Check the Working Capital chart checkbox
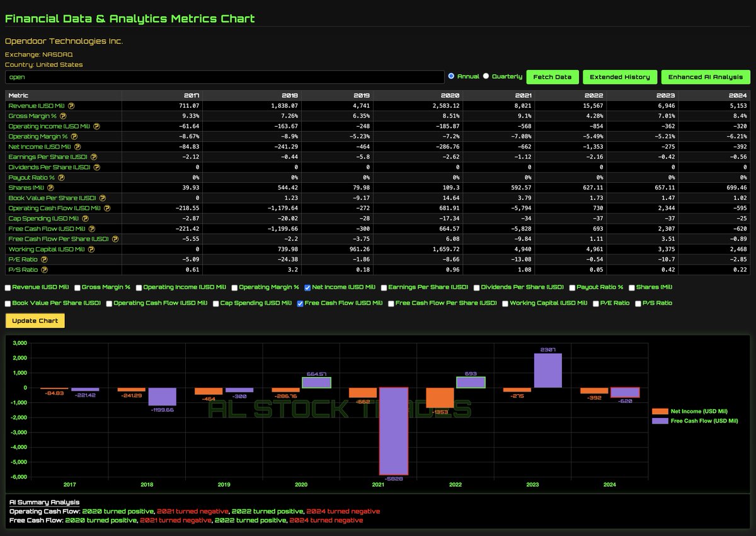The image size is (756, 536). (505, 303)
